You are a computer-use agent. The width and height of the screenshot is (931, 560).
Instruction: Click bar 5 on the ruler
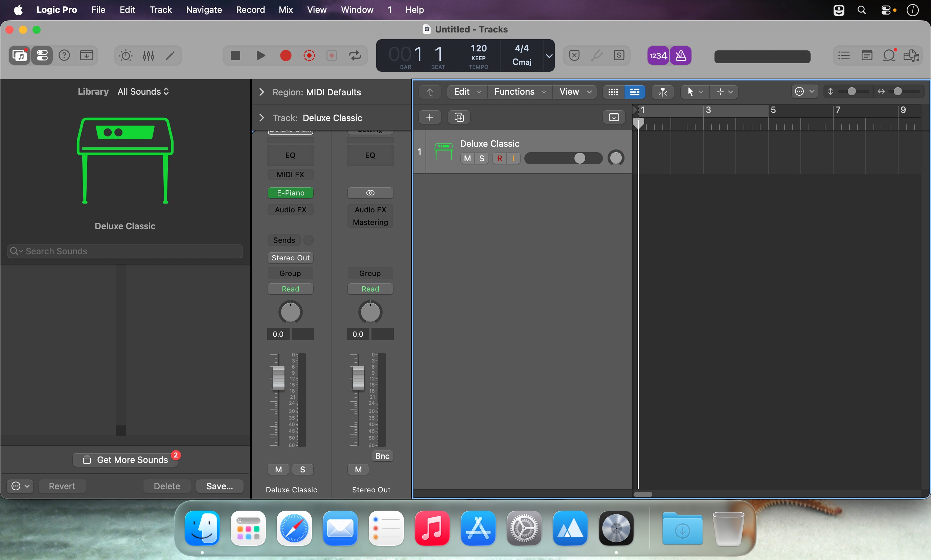coord(773,110)
